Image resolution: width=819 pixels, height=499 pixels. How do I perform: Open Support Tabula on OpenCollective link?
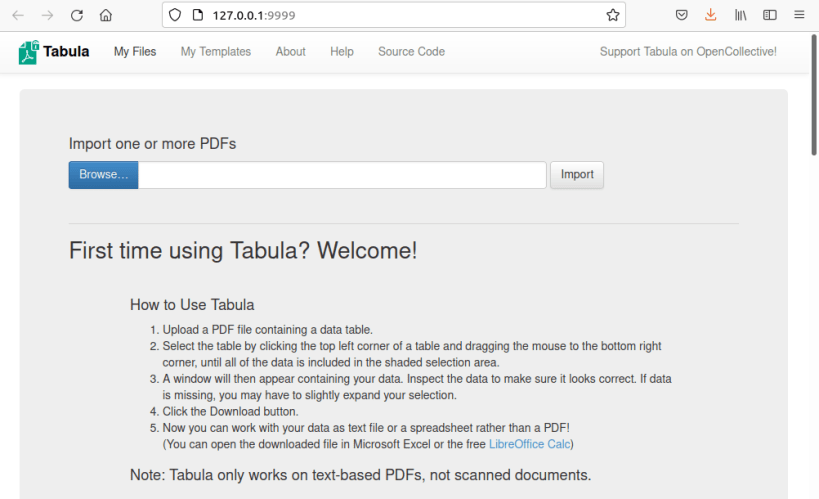pos(688,52)
